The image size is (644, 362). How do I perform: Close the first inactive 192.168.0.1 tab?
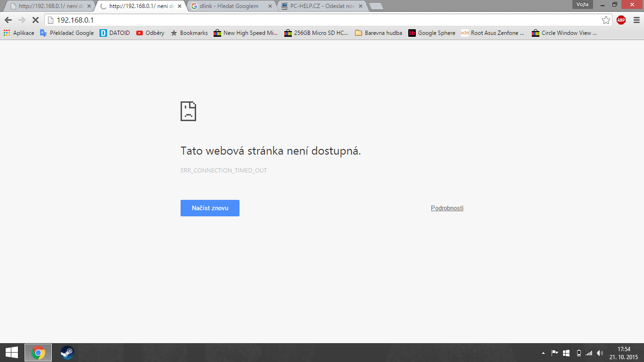(x=89, y=6)
